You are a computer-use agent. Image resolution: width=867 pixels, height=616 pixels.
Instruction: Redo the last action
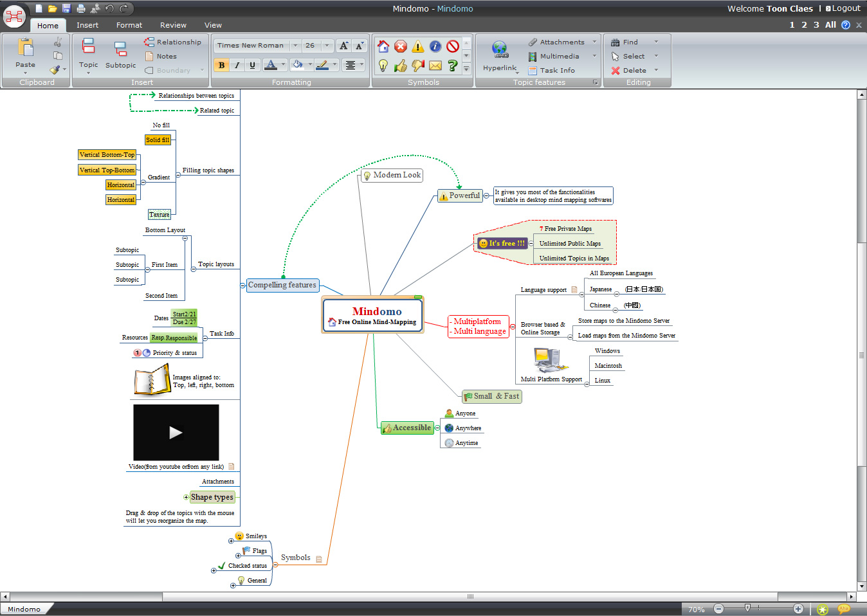pos(123,8)
